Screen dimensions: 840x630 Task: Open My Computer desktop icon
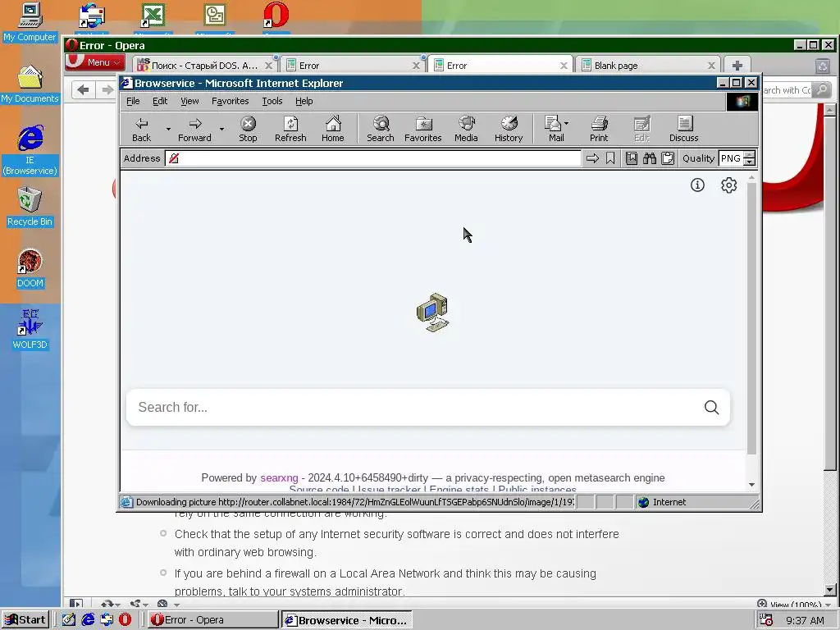[x=30, y=22]
